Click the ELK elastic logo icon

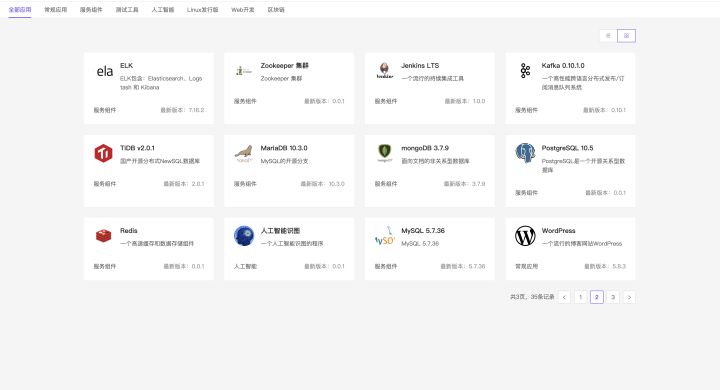(x=105, y=71)
